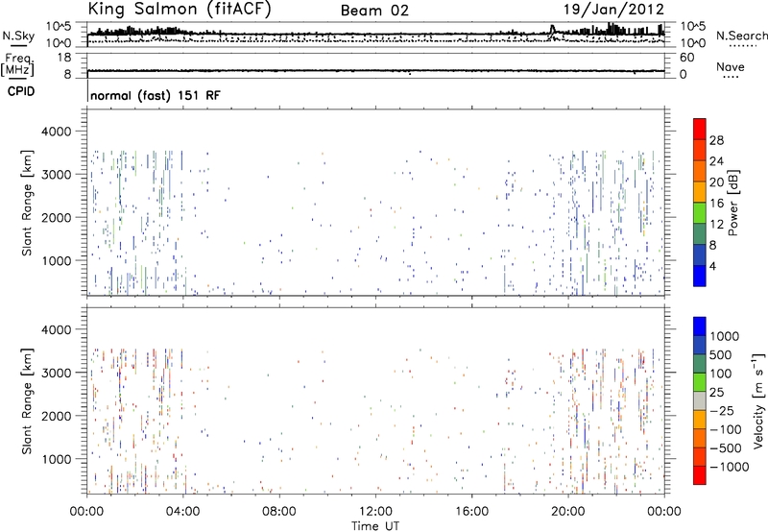Click the grey band of the velocity colorbar
768x532 pixels.
point(700,401)
